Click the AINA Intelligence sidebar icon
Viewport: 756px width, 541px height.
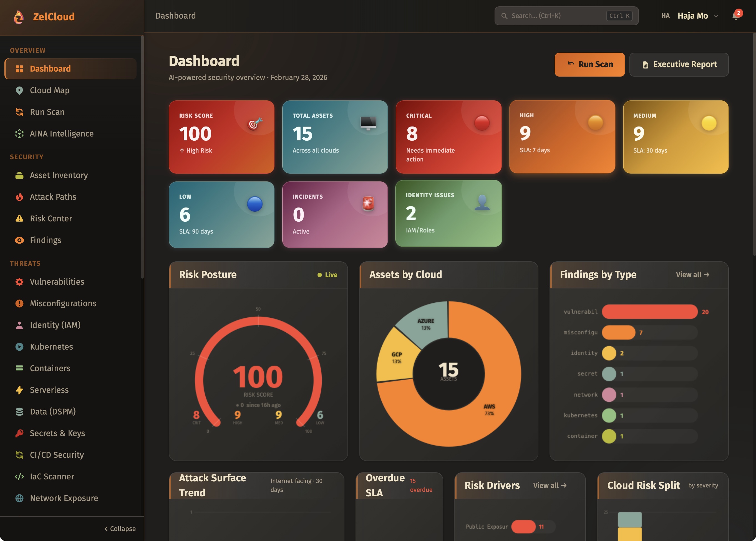(x=19, y=133)
